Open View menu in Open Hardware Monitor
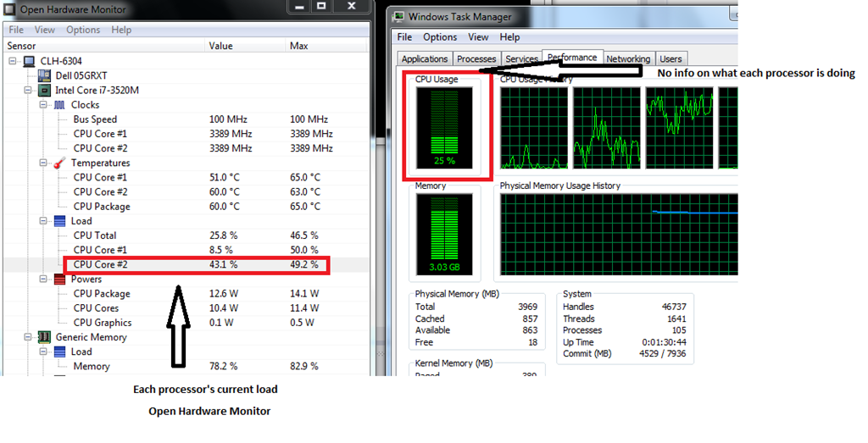Viewport: 868px width, 443px height. pyautogui.click(x=45, y=30)
